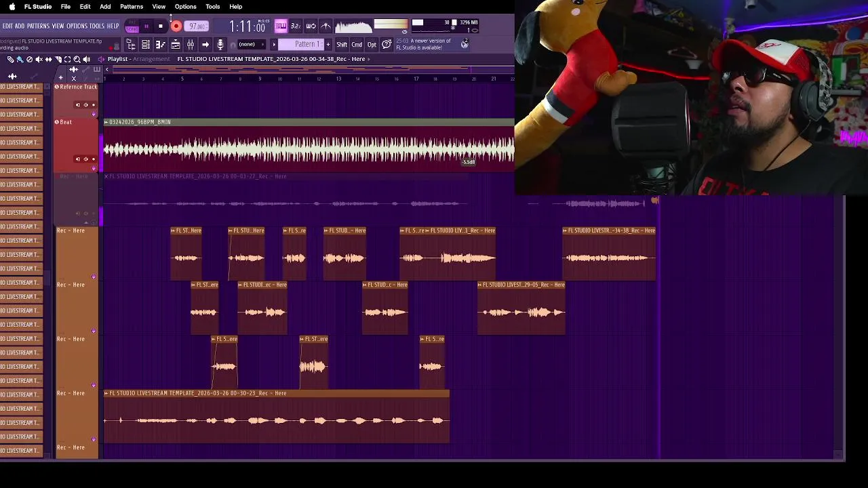Screen dimensions: 868x488
Task: Pause playback with the pause button
Action: point(146,26)
